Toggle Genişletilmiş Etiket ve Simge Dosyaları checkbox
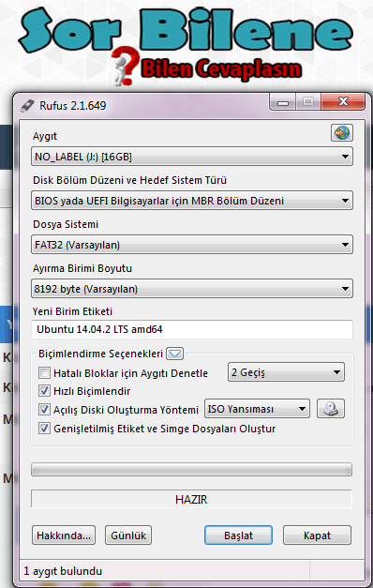Screen dimensions: 373x588 (44, 429)
